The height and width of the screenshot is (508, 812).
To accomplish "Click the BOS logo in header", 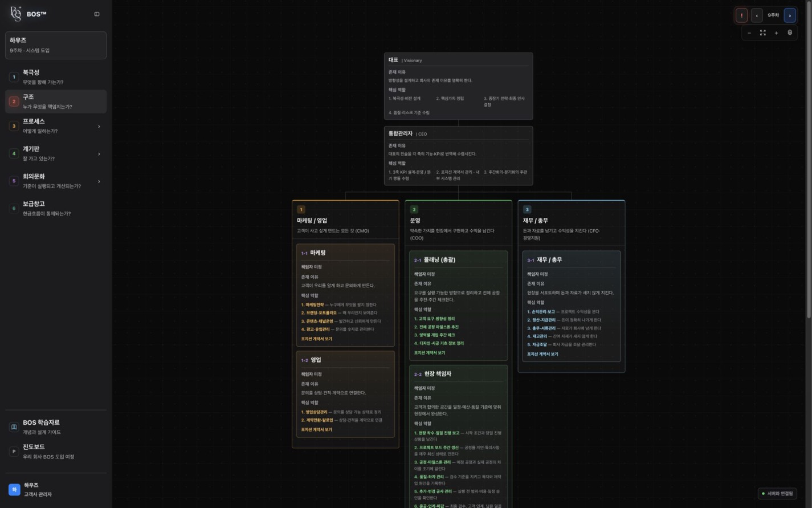I will (x=16, y=14).
